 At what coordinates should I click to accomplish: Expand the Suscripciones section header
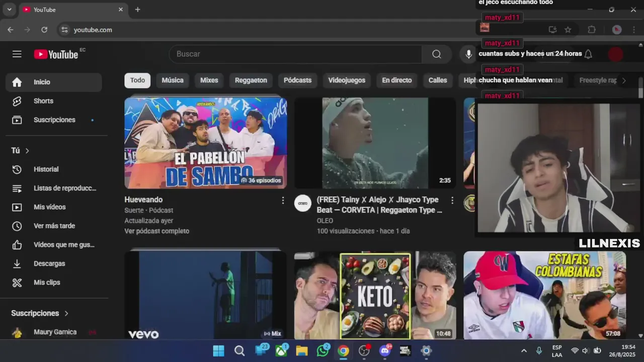(40, 313)
